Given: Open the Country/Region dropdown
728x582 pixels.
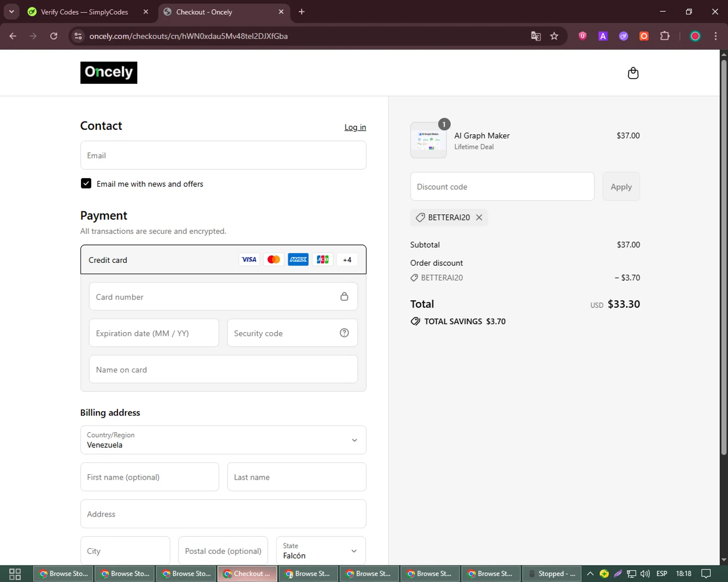Looking at the screenshot, I should coord(223,440).
